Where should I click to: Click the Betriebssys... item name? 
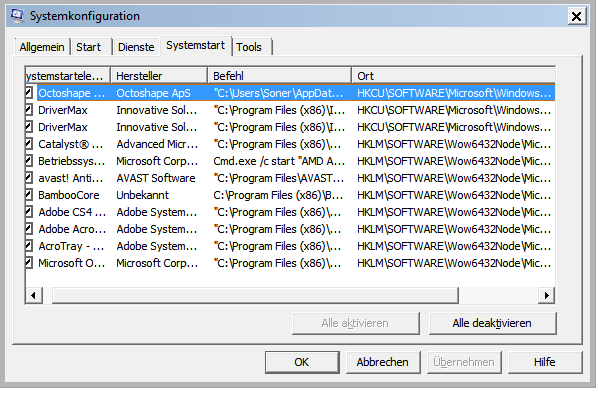[x=72, y=161]
